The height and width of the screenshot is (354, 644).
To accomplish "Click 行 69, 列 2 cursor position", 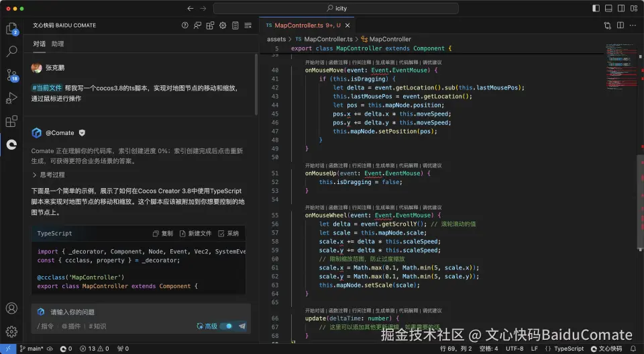I will click(x=456, y=349).
